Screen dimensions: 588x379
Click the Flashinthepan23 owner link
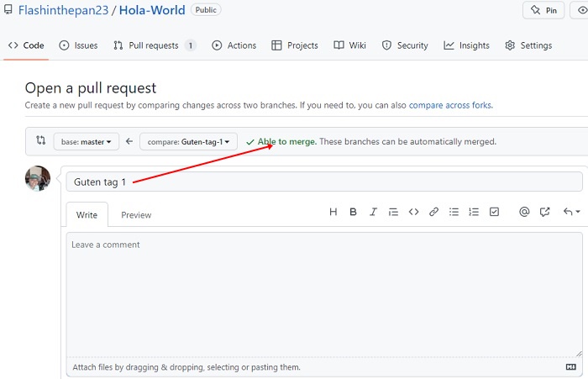coord(63,10)
